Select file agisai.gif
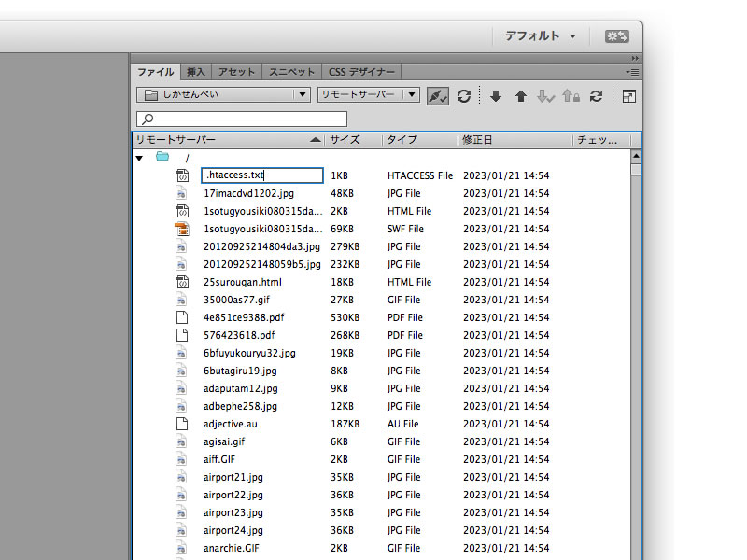This screenshot has width=747, height=560. click(x=224, y=441)
